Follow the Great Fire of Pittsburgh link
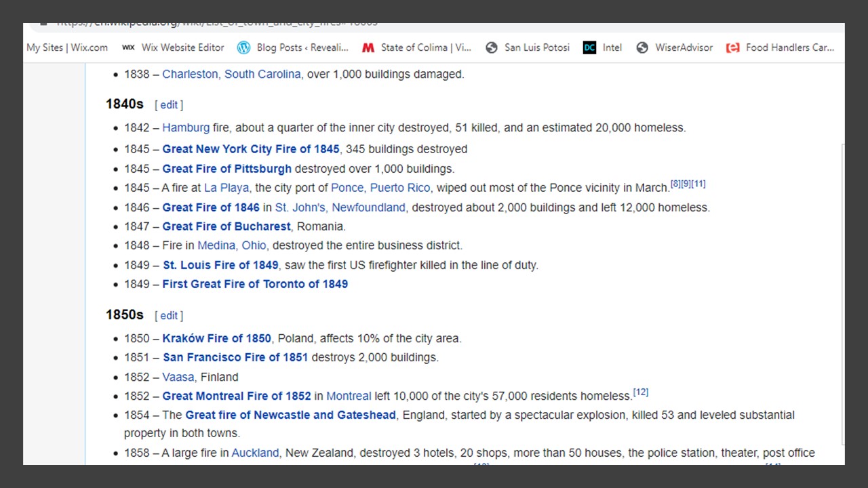This screenshot has height=488, width=868. (226, 169)
